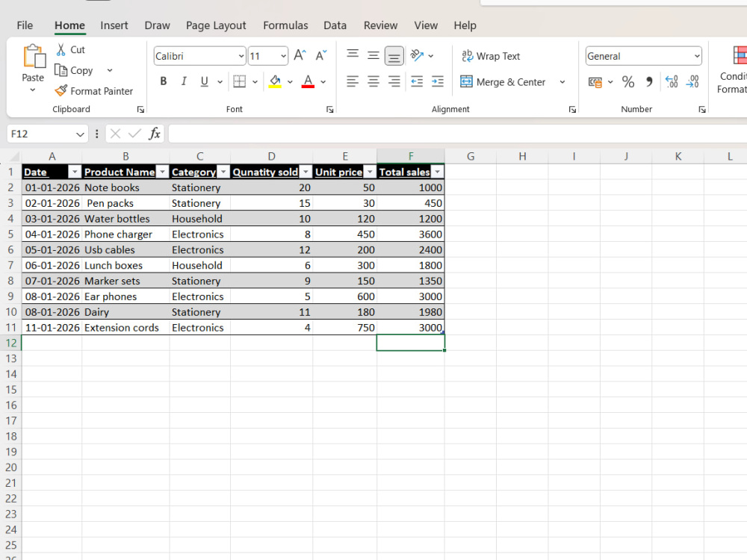Apply the red Font Color A
The width and height of the screenshot is (747, 560).
pos(308,81)
